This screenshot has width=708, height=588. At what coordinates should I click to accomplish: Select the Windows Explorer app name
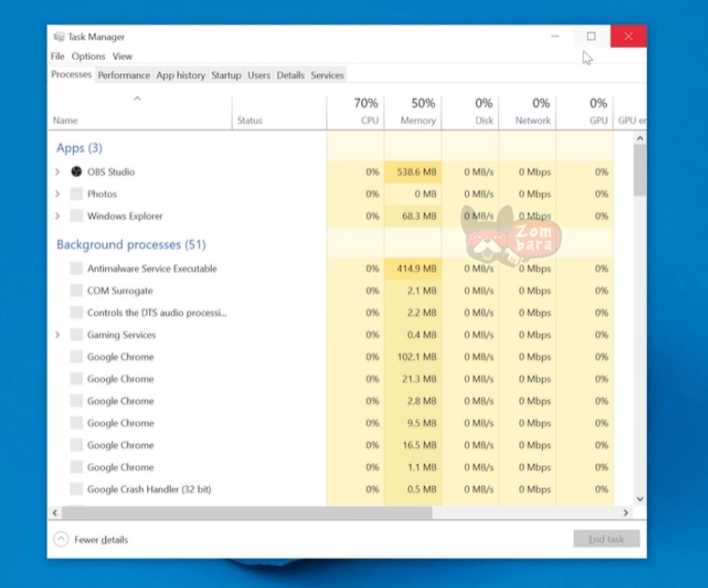click(x=125, y=216)
